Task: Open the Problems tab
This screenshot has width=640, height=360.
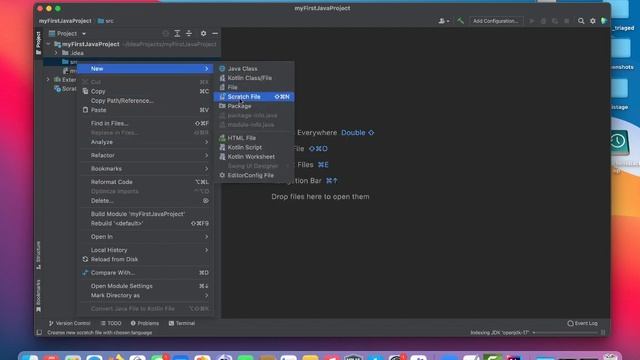Action: click(144, 323)
